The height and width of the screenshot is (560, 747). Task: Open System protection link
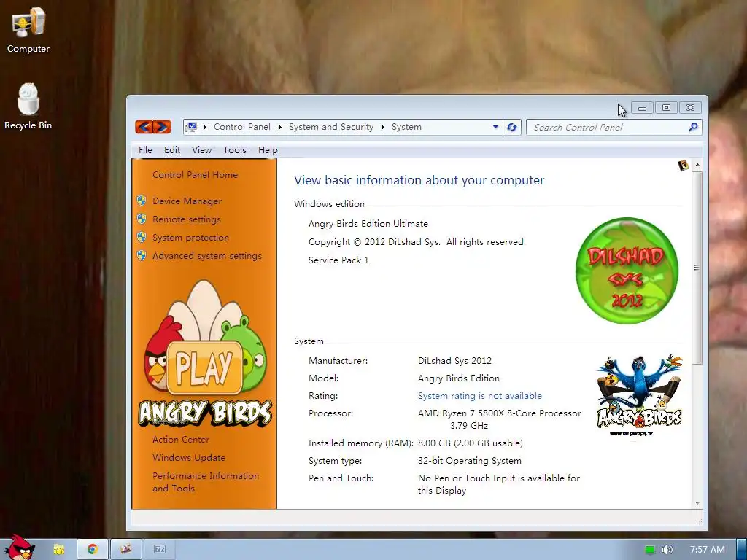(x=190, y=237)
